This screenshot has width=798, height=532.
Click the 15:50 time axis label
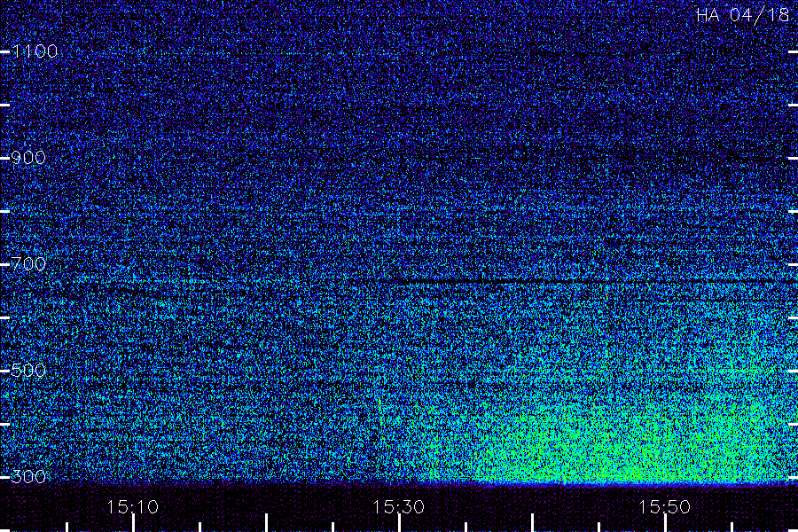coord(664,506)
